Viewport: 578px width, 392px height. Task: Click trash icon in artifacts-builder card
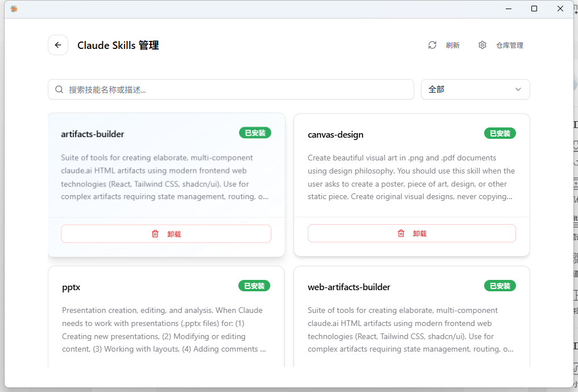pyautogui.click(x=155, y=234)
